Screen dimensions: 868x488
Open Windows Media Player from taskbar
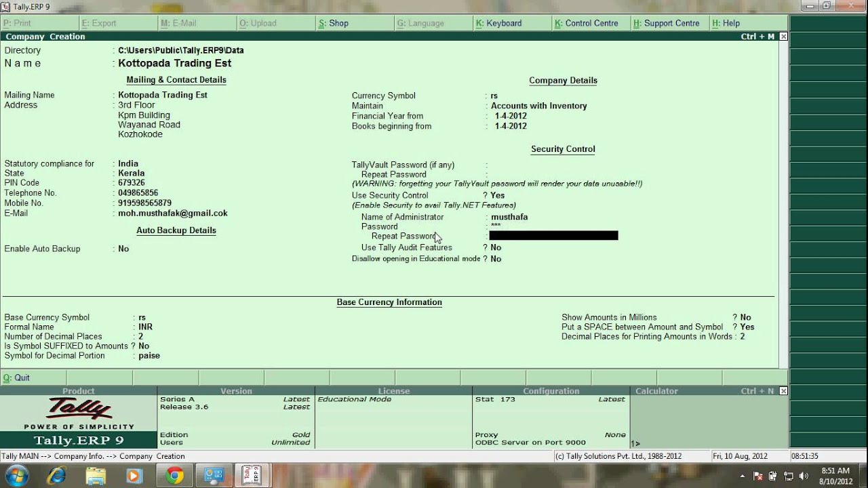point(135,476)
